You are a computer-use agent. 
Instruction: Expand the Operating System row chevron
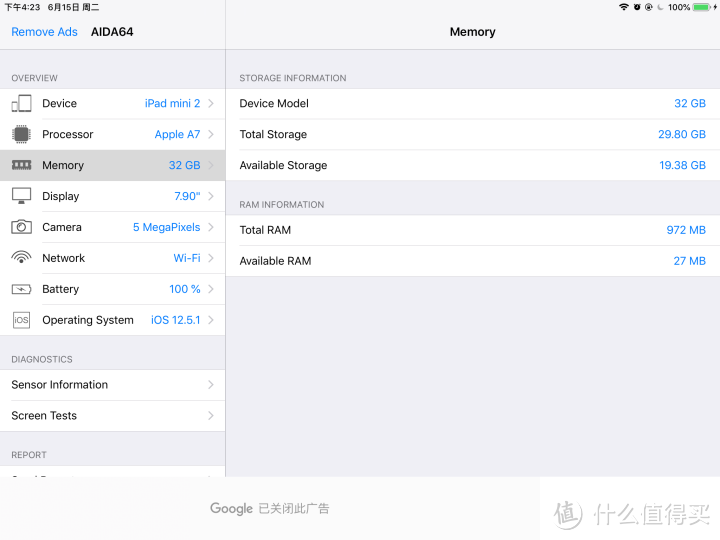tap(211, 320)
